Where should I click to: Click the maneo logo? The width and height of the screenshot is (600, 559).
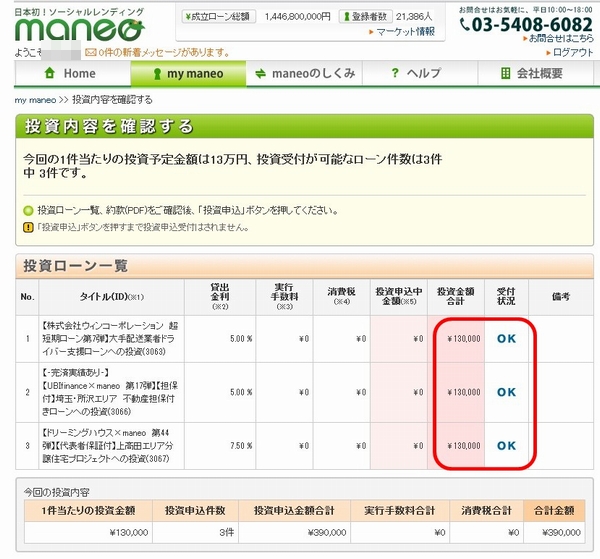point(80,29)
